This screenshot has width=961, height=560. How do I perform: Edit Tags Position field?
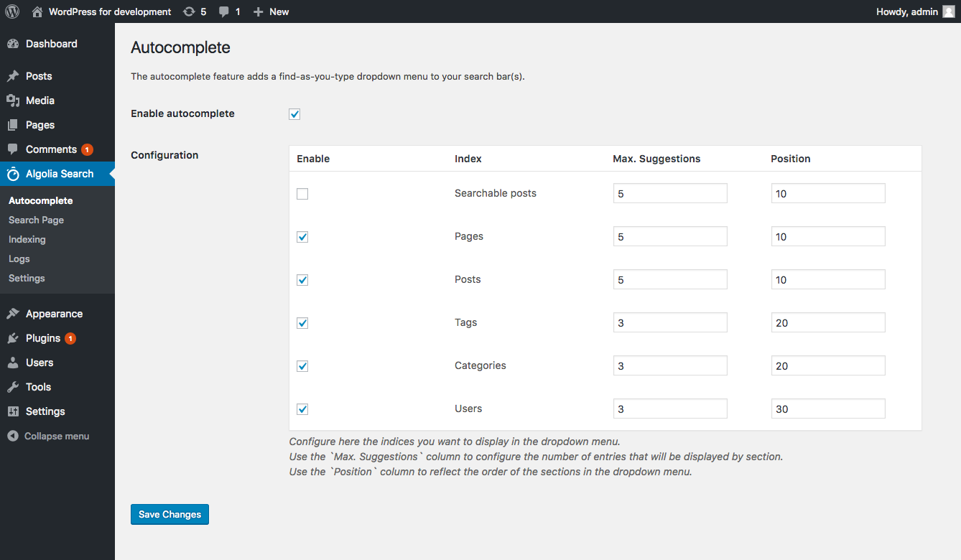[x=828, y=322]
